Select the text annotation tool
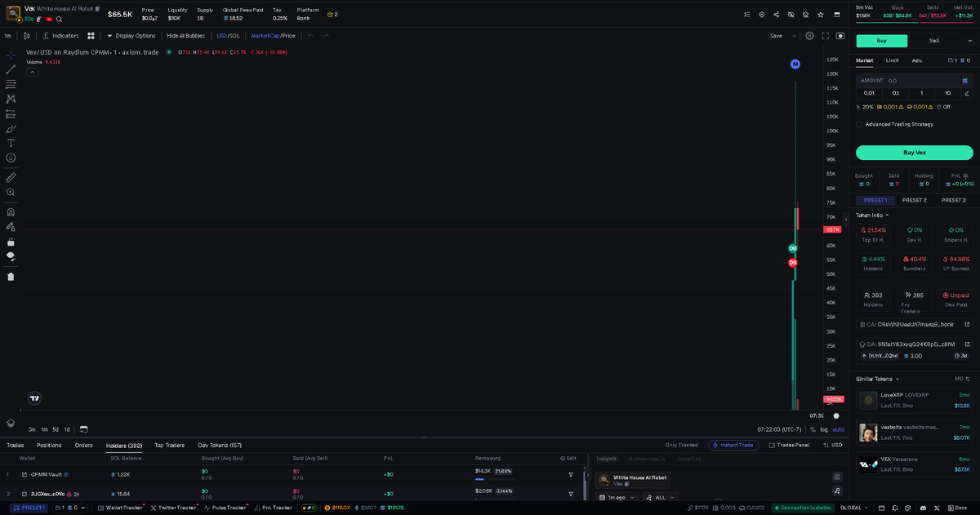Viewport: 980px width, 515px height. pos(11,143)
